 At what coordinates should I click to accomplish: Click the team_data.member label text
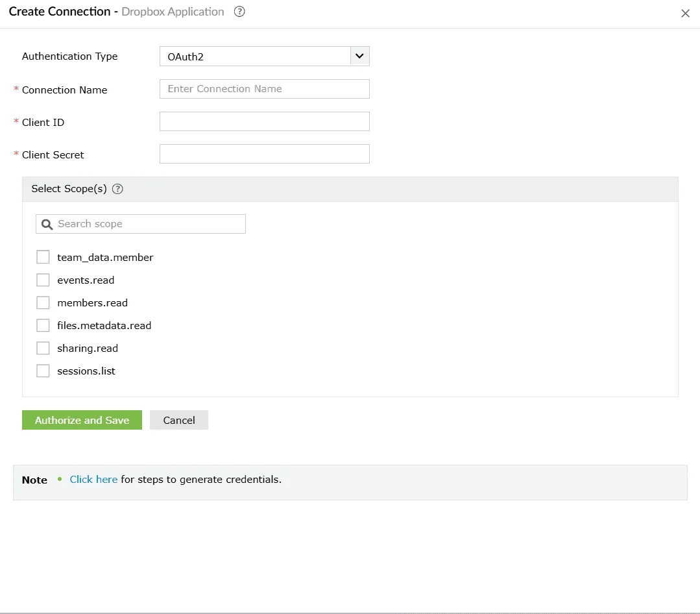[x=105, y=258]
